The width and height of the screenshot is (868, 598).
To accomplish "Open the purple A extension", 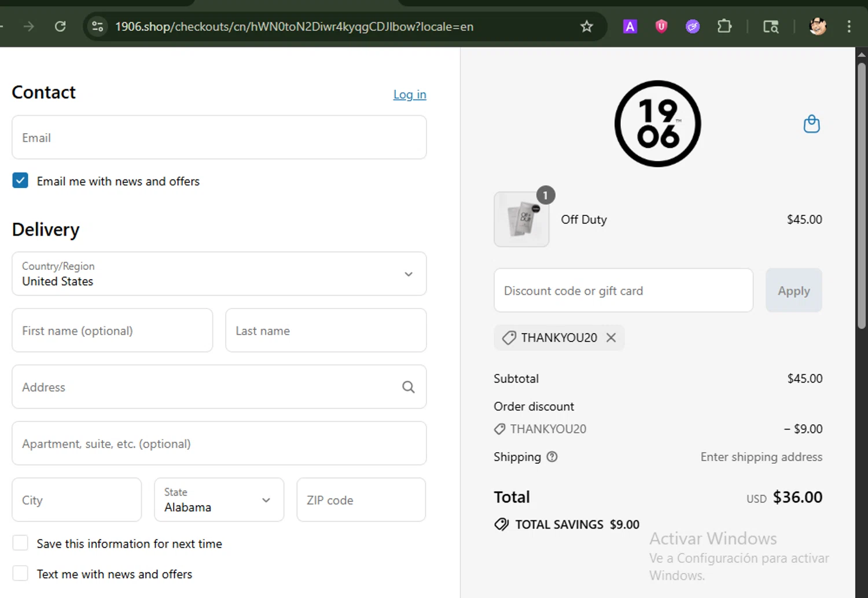I will click(630, 26).
